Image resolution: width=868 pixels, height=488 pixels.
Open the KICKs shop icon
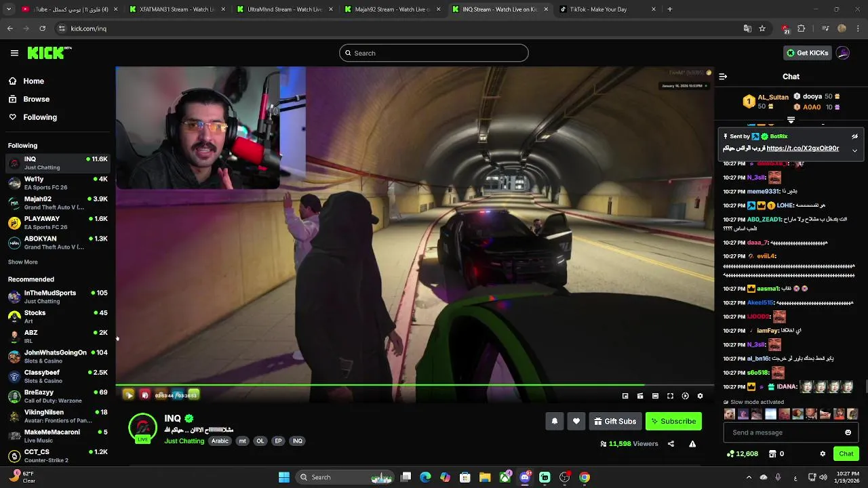pyautogui.click(x=772, y=453)
